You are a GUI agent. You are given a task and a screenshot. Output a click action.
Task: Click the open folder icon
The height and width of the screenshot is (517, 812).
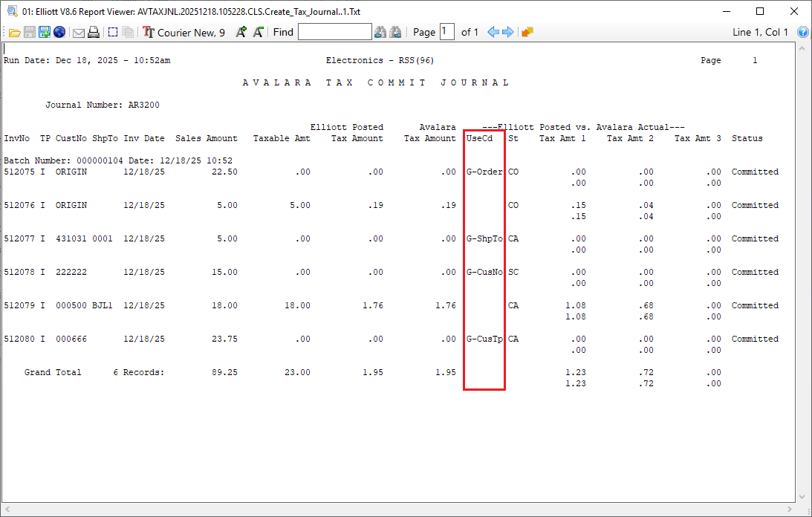coord(14,32)
